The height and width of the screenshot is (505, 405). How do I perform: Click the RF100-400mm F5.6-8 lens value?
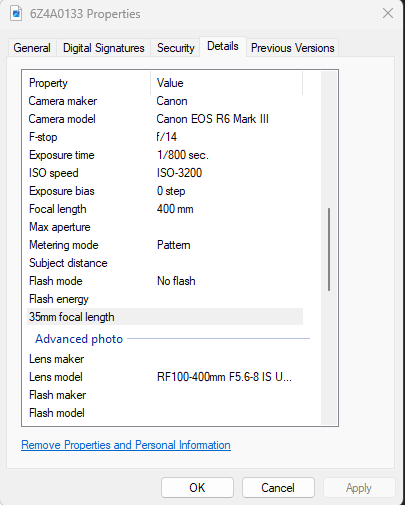click(x=224, y=377)
